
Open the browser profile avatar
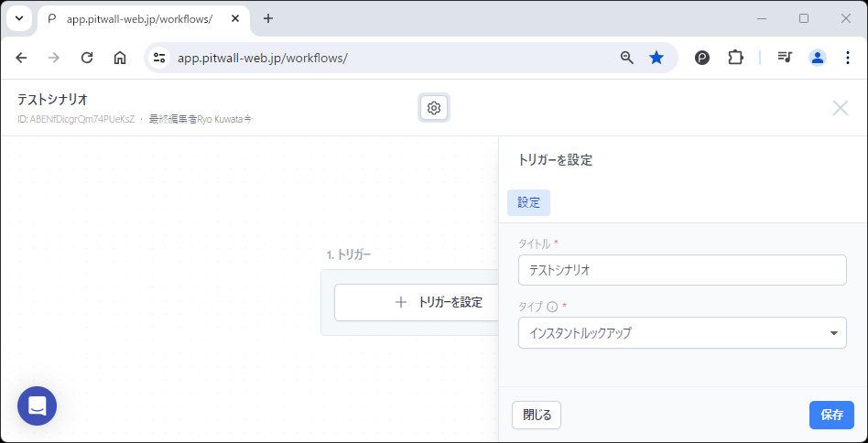818,58
